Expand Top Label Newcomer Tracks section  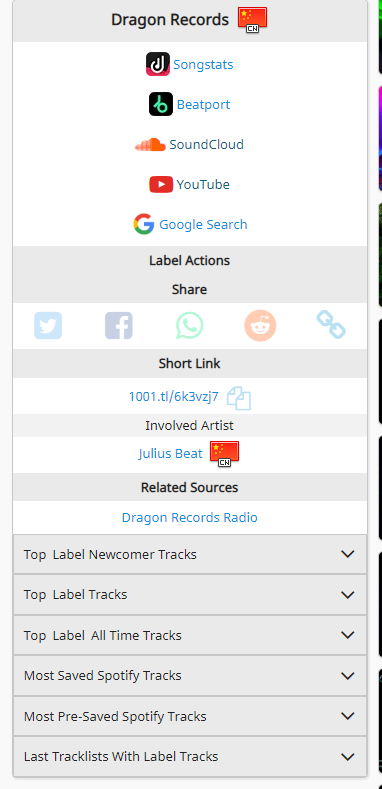coord(190,555)
